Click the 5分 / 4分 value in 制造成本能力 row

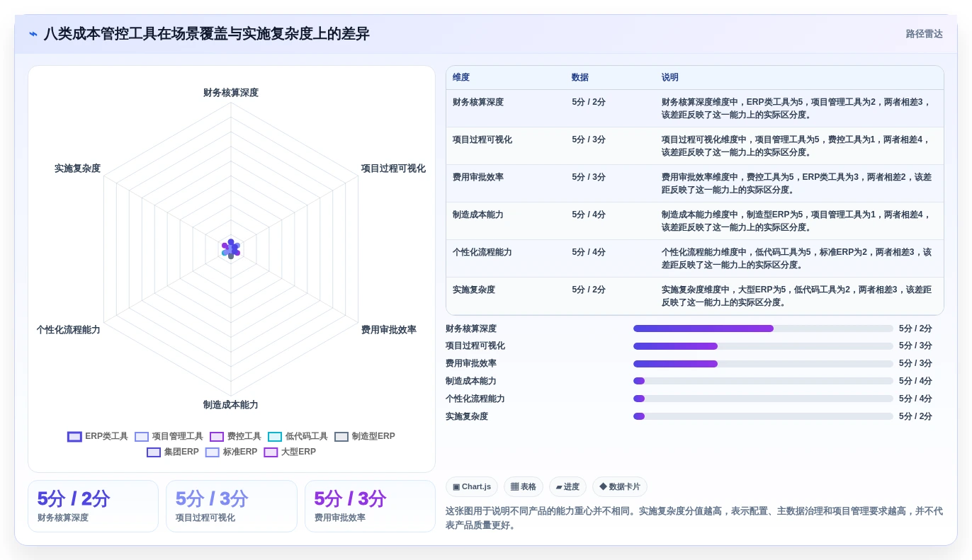pyautogui.click(x=589, y=215)
